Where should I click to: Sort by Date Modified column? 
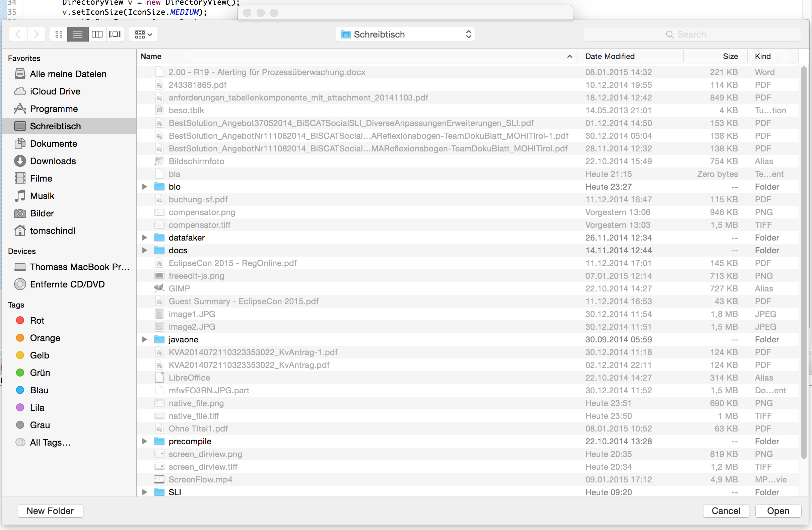pyautogui.click(x=631, y=56)
